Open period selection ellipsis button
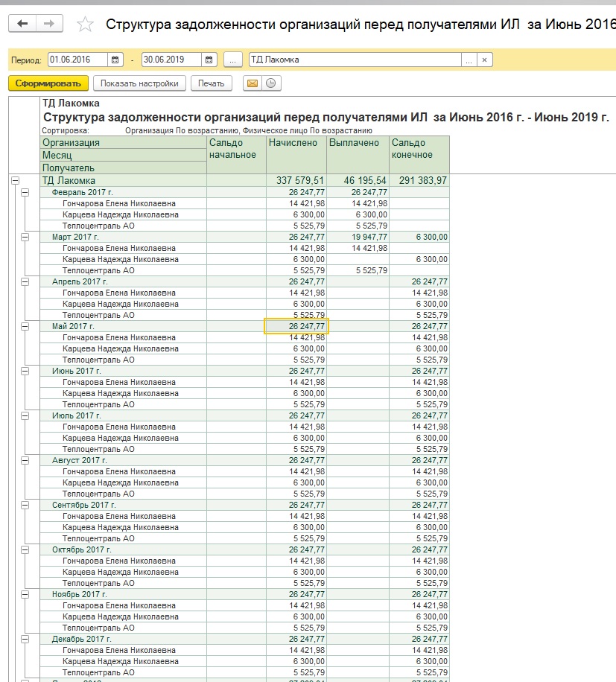The height and width of the screenshot is (682, 616). click(x=232, y=60)
